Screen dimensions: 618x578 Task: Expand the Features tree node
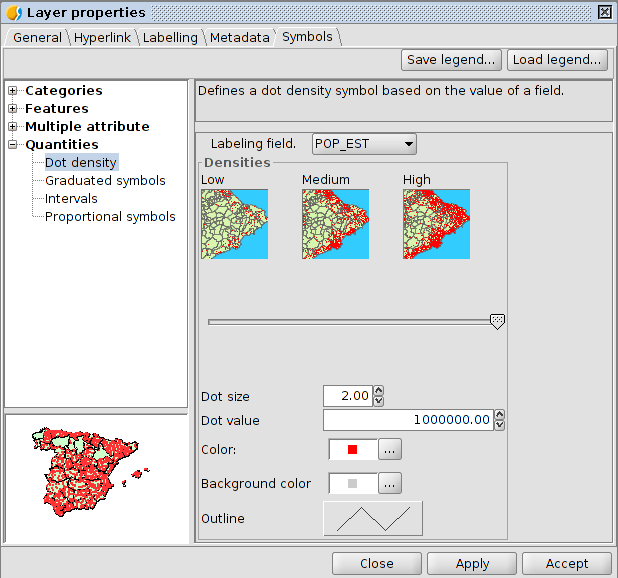tap(13, 109)
